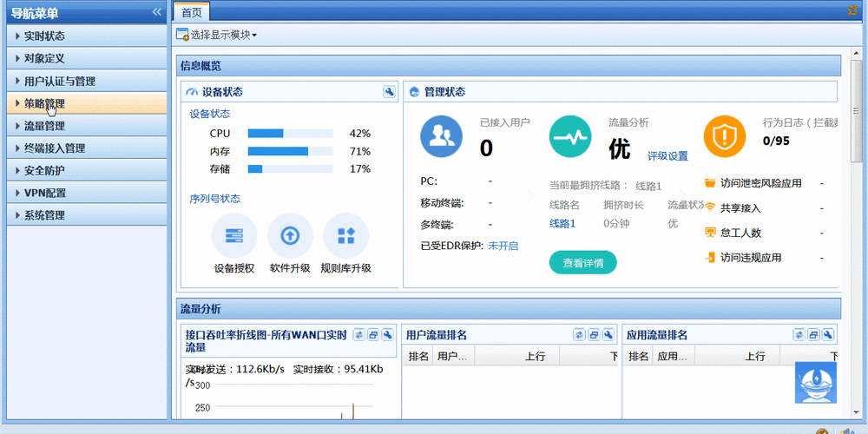Screen dimensions: 868x434
Task: Refresh the 用户流量排名 panel
Action: tap(579, 335)
